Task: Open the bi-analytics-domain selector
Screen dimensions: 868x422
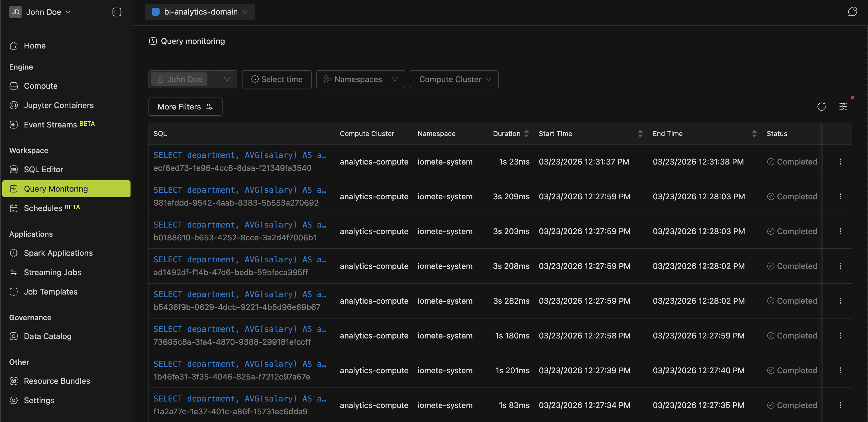Action: (199, 11)
